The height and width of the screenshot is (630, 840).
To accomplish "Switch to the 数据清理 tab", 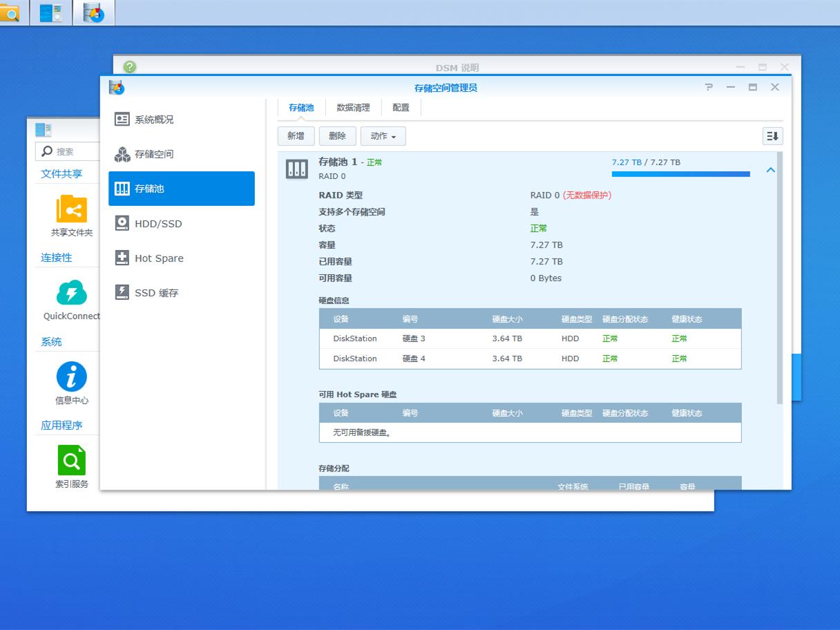I will point(353,108).
